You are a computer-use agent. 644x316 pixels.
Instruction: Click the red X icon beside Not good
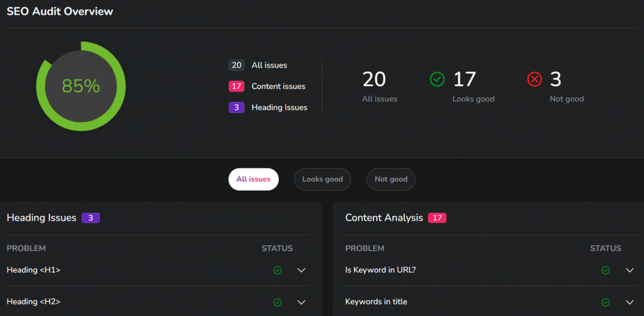pyautogui.click(x=535, y=79)
